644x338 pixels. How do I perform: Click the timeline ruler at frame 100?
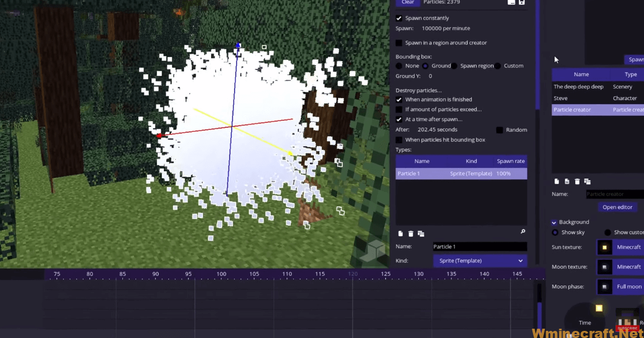[x=221, y=274]
